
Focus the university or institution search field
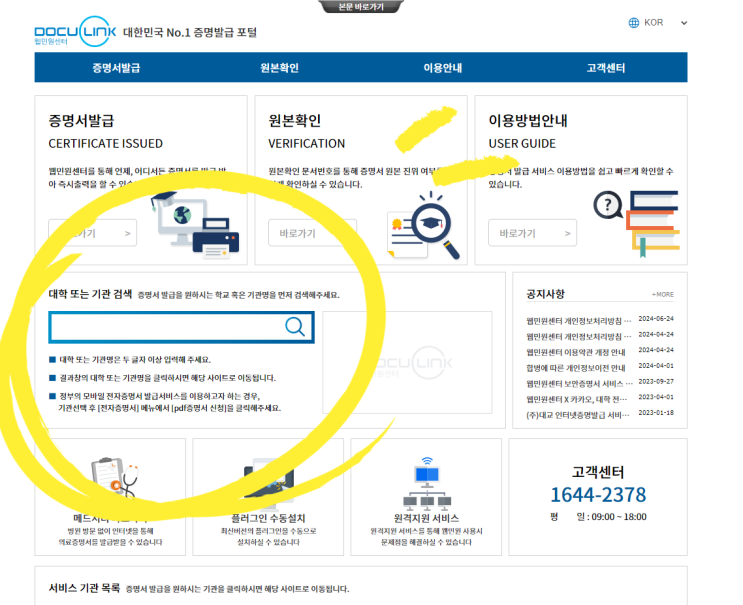pyautogui.click(x=181, y=327)
